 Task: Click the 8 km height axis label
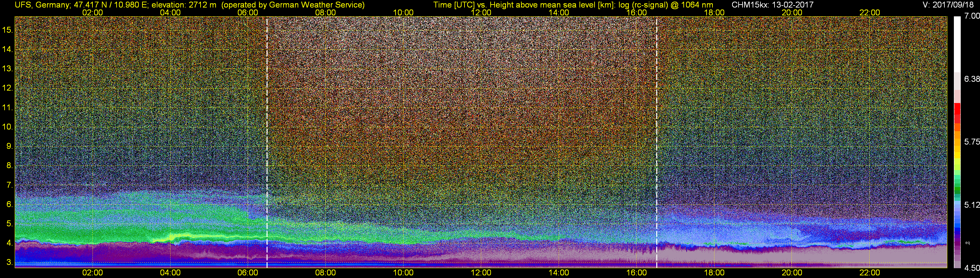coord(9,166)
